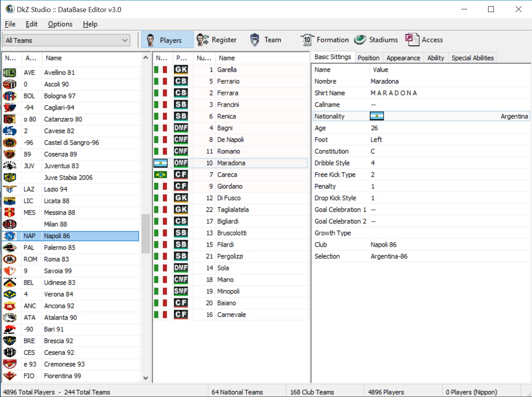The width and height of the screenshot is (532, 397).
Task: Open the Edit menu
Action: [x=31, y=24]
